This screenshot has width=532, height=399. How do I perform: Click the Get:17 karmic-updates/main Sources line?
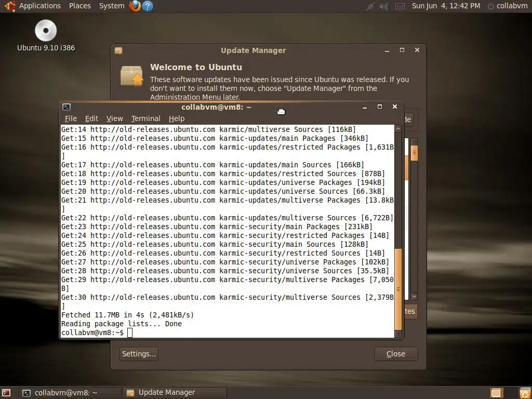[212, 165]
